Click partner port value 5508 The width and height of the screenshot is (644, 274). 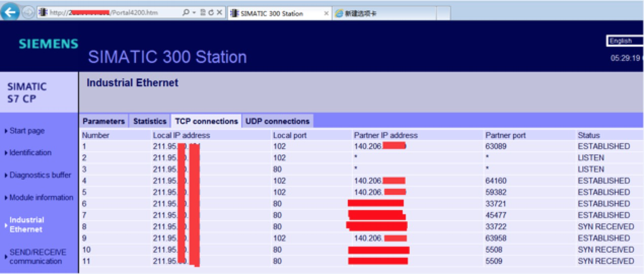pos(494,250)
